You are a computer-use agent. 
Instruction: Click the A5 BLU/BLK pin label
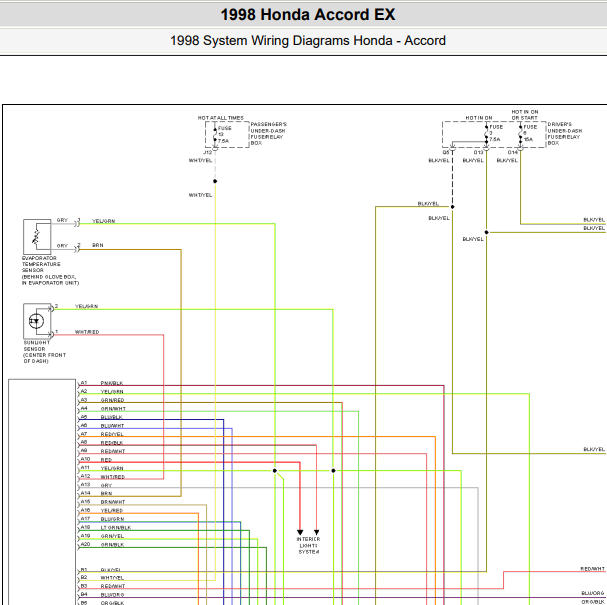[x=101, y=417]
